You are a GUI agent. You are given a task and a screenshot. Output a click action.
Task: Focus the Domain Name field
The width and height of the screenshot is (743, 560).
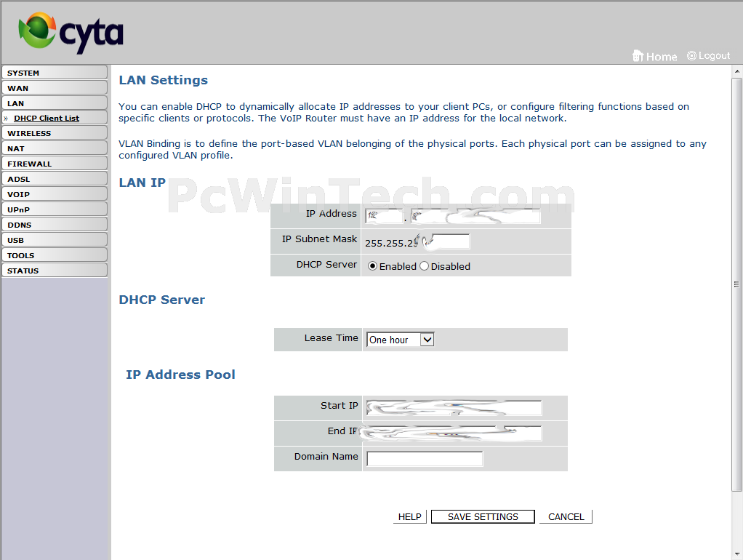pos(425,458)
